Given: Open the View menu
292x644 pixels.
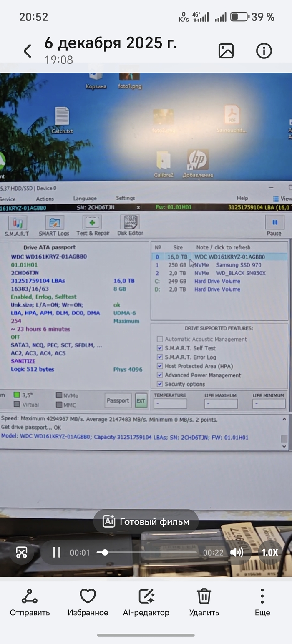Looking at the screenshot, I should point(283,199).
